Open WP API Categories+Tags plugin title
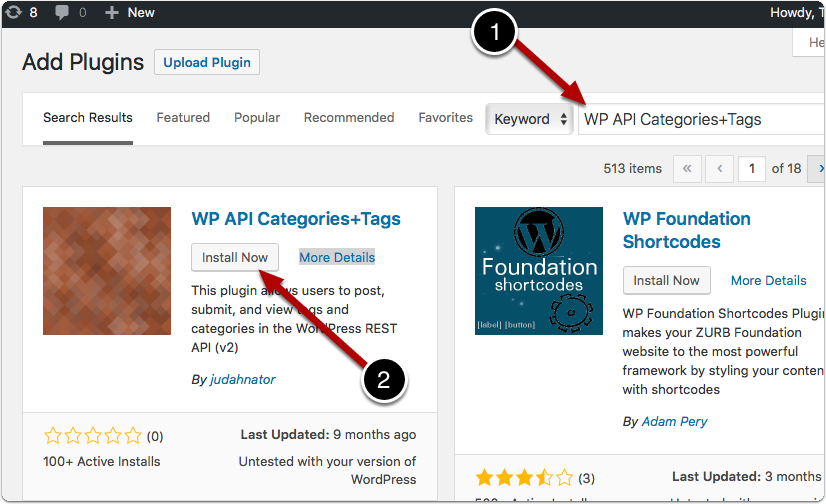The image size is (826, 504). tap(296, 219)
